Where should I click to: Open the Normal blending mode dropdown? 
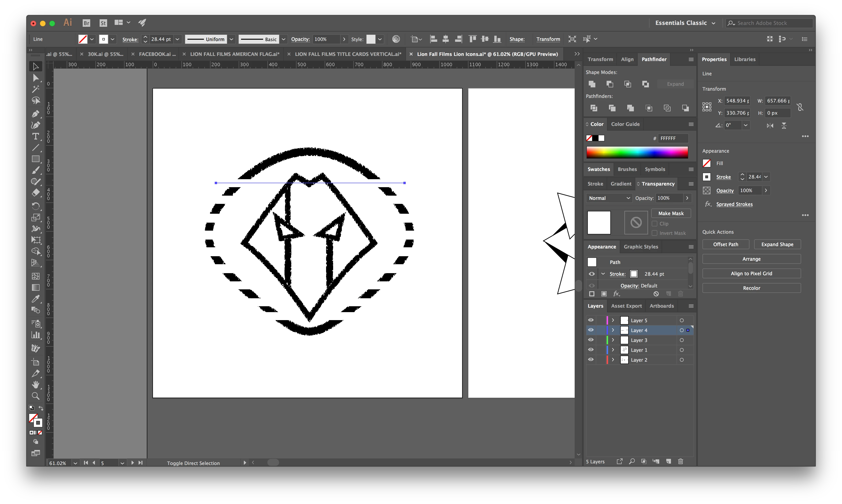tap(609, 198)
